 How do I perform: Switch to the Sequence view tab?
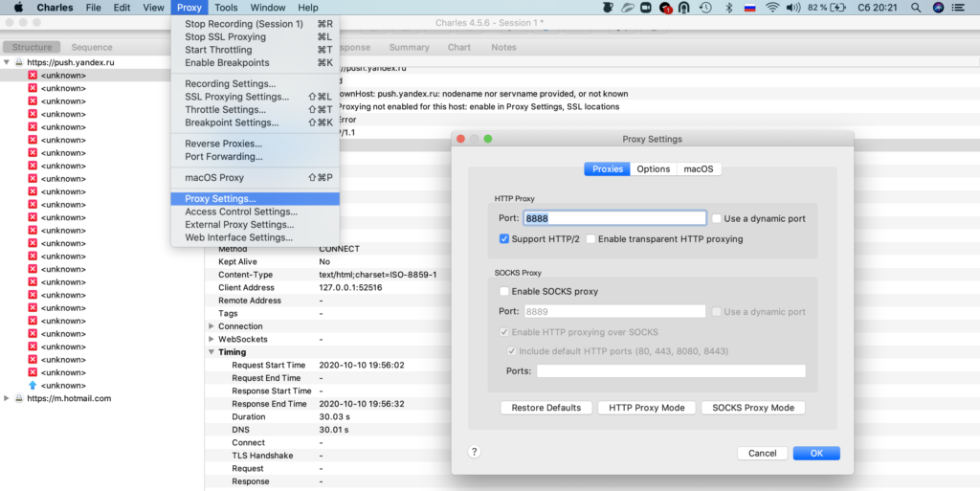pyautogui.click(x=92, y=47)
